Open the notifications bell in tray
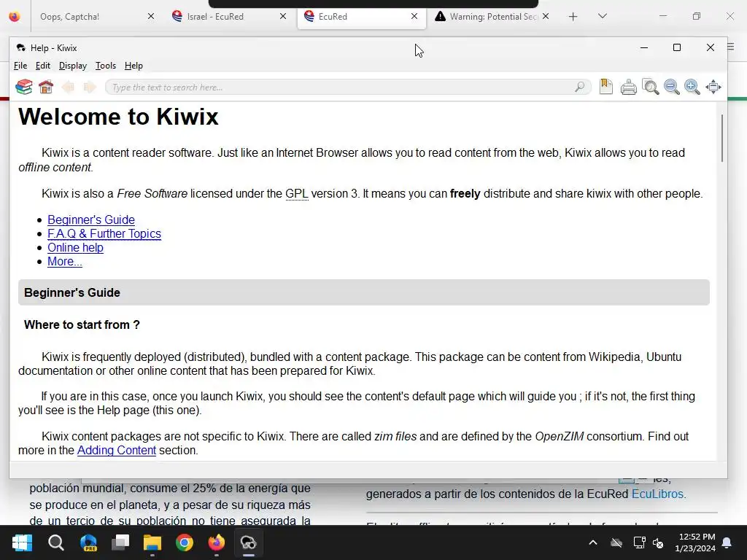The height and width of the screenshot is (560, 747). click(727, 542)
